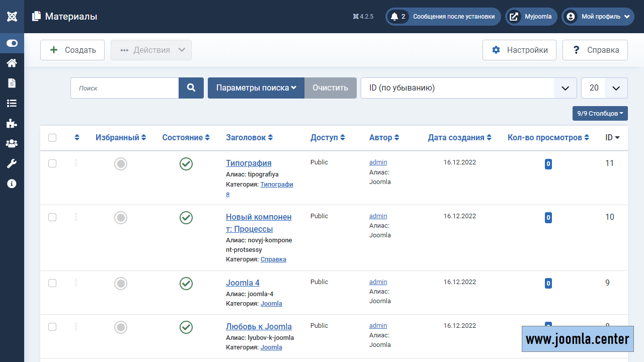Open the System wrench icon in sidebar
Viewport: 644px width, 362px height.
click(12, 163)
